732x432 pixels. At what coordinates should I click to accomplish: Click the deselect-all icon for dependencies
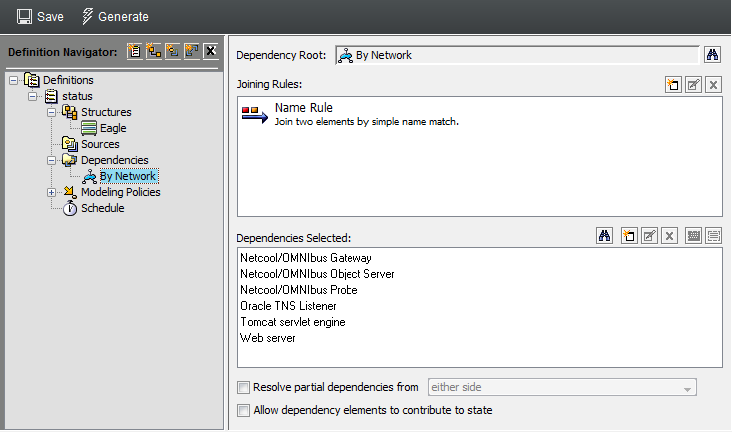[714, 236]
